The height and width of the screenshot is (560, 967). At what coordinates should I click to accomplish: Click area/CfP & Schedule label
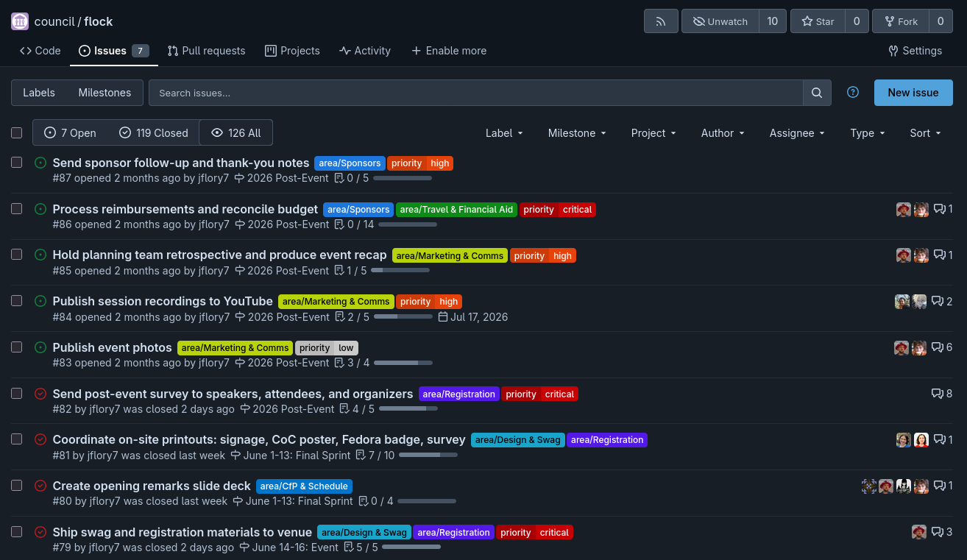point(304,486)
